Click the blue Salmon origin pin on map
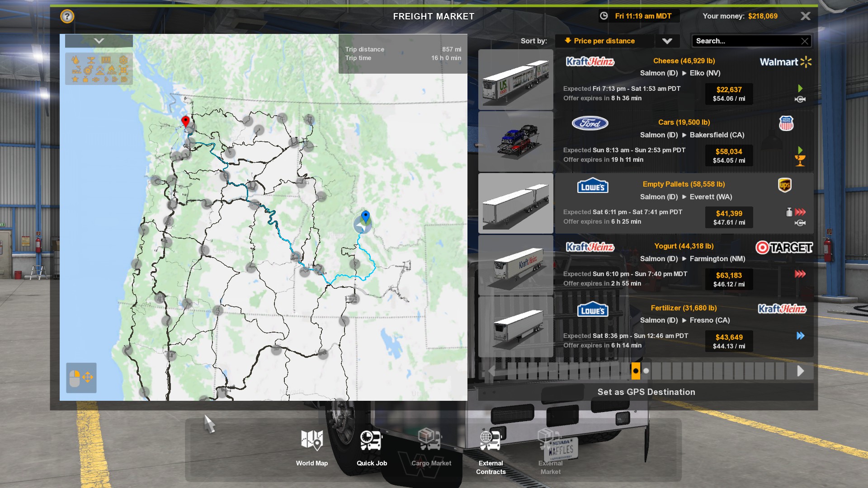 click(x=365, y=217)
